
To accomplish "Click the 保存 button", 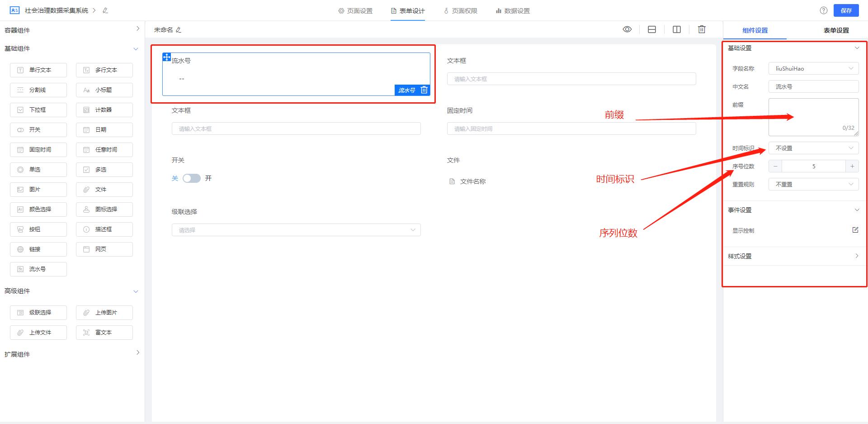I will (x=846, y=10).
